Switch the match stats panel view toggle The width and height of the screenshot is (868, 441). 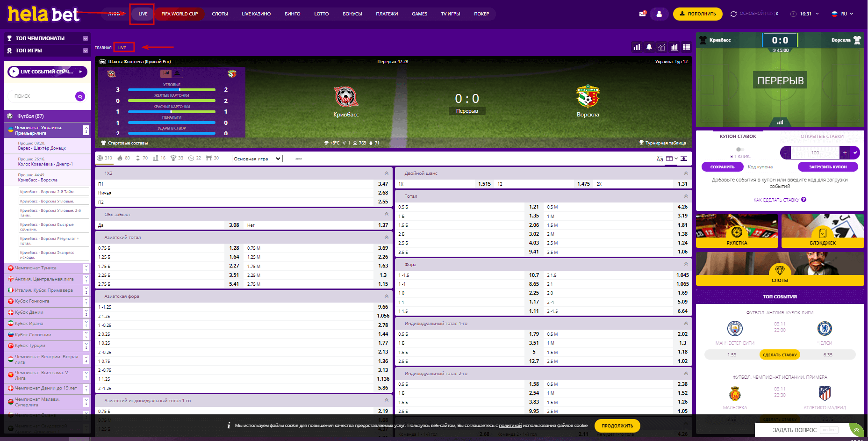click(x=172, y=73)
